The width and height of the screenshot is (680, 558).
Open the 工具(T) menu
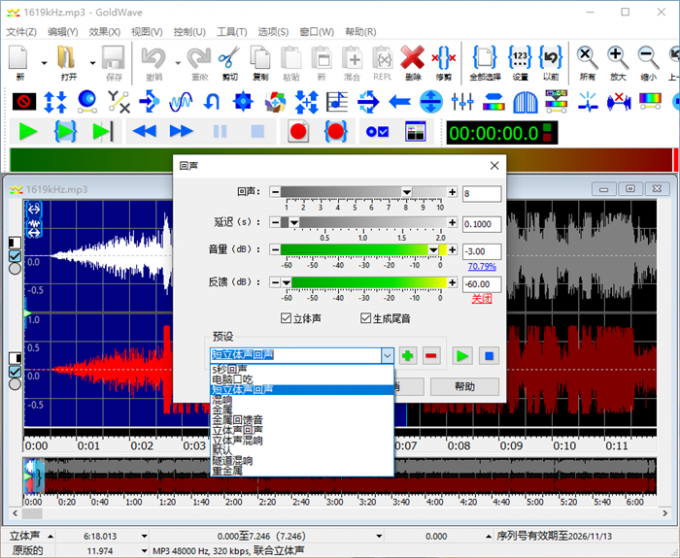pyautogui.click(x=232, y=32)
